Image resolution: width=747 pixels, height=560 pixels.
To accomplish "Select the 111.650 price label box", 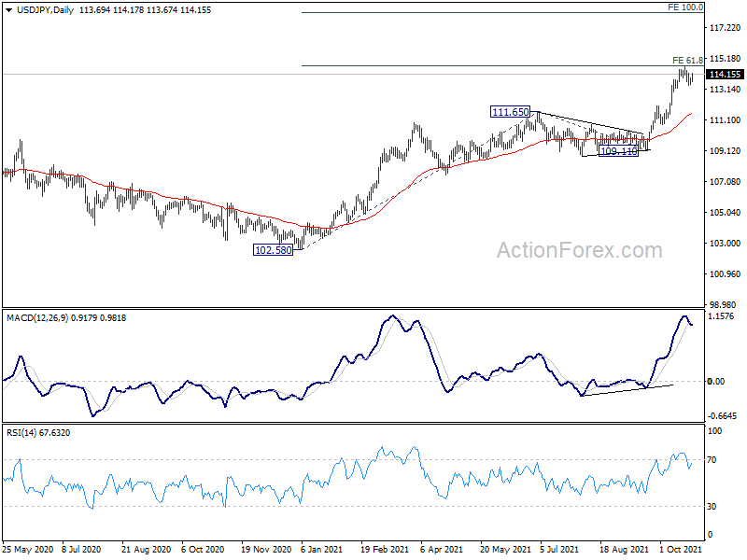I will (x=510, y=112).
